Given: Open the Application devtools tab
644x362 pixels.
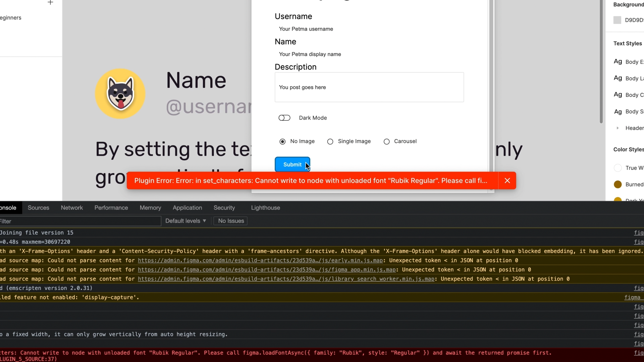Looking at the screenshot, I should 187,208.
